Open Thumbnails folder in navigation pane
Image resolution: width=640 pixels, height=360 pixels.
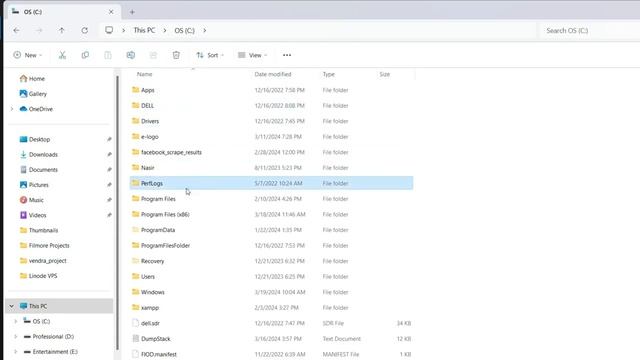[39, 230]
